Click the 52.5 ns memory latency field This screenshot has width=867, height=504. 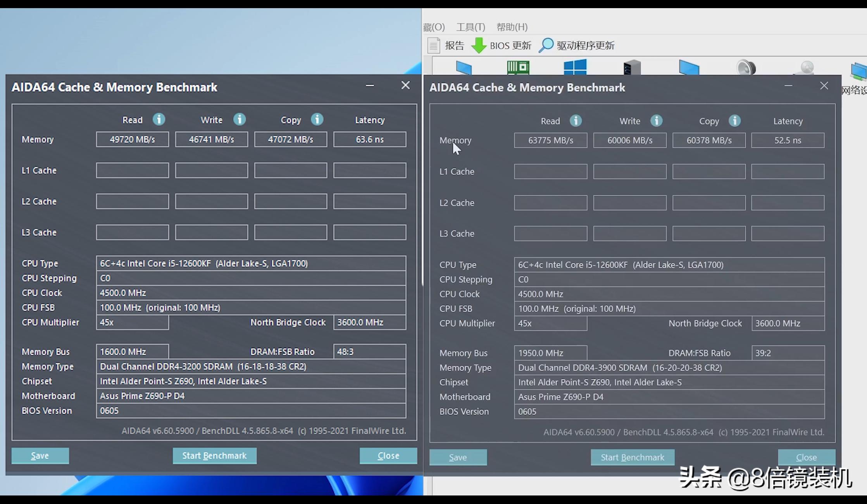[x=787, y=140]
